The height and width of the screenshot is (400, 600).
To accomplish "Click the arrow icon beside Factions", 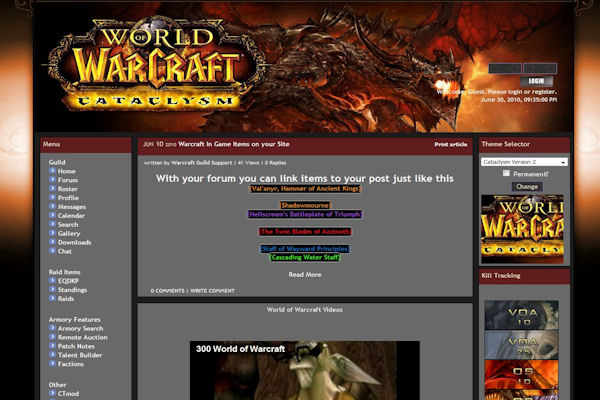I will coord(52,364).
